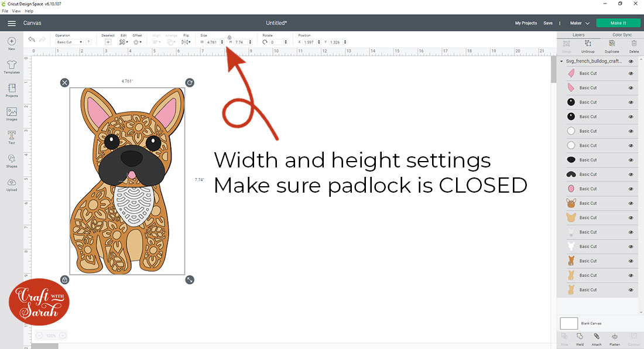The width and height of the screenshot is (644, 349).
Task: Switch to the Layers tab
Action: pos(578,35)
